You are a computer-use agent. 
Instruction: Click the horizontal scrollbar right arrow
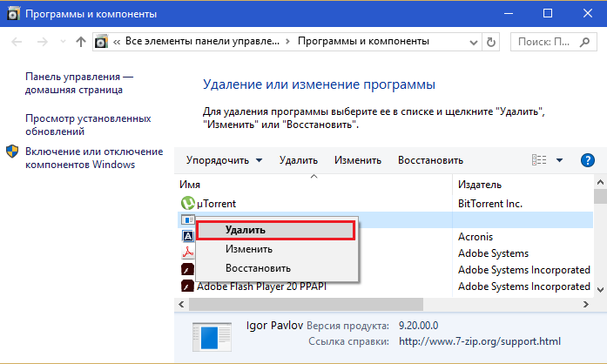click(x=586, y=305)
